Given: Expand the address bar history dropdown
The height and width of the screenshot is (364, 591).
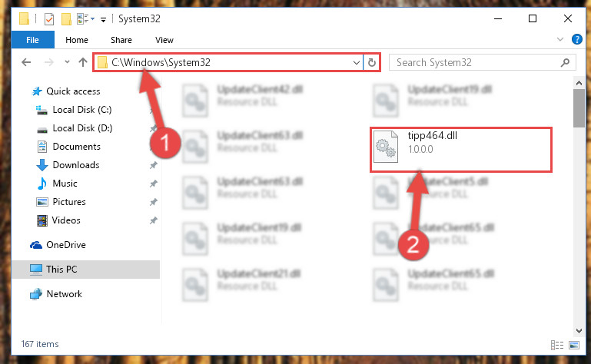Looking at the screenshot, I should tap(356, 62).
